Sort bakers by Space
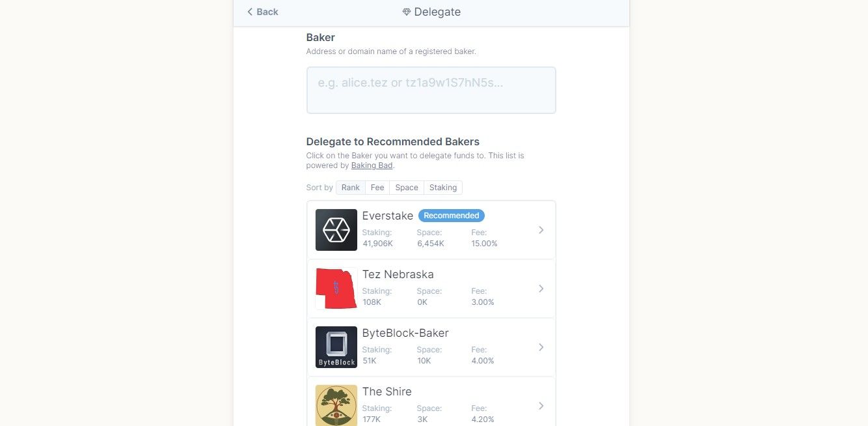Image resolution: width=868 pixels, height=426 pixels. pyautogui.click(x=407, y=188)
